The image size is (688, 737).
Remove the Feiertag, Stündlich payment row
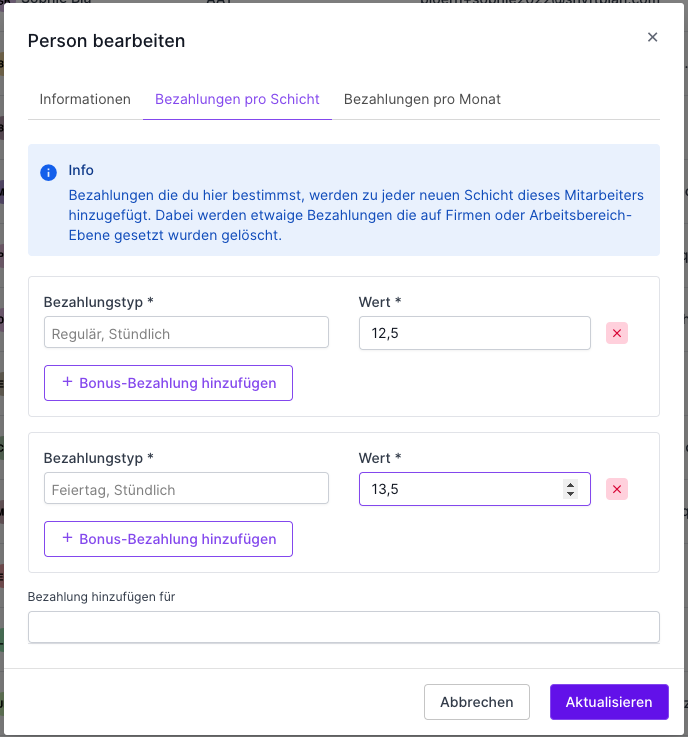[x=617, y=489]
